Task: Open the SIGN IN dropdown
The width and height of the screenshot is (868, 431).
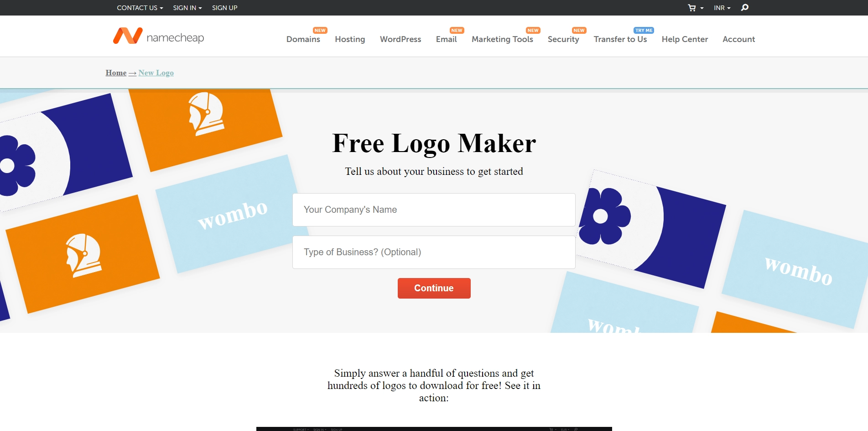Action: pyautogui.click(x=186, y=8)
